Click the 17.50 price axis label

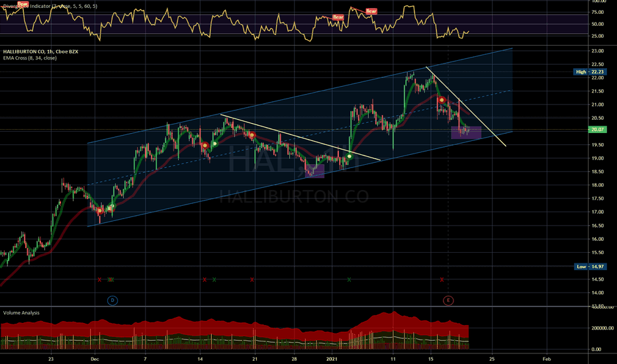(598, 199)
